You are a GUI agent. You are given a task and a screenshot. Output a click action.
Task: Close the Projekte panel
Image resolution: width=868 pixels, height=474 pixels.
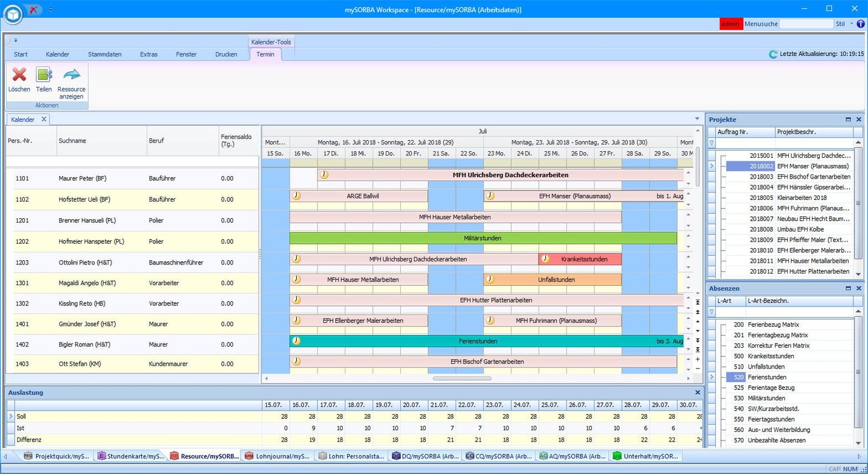coord(859,119)
